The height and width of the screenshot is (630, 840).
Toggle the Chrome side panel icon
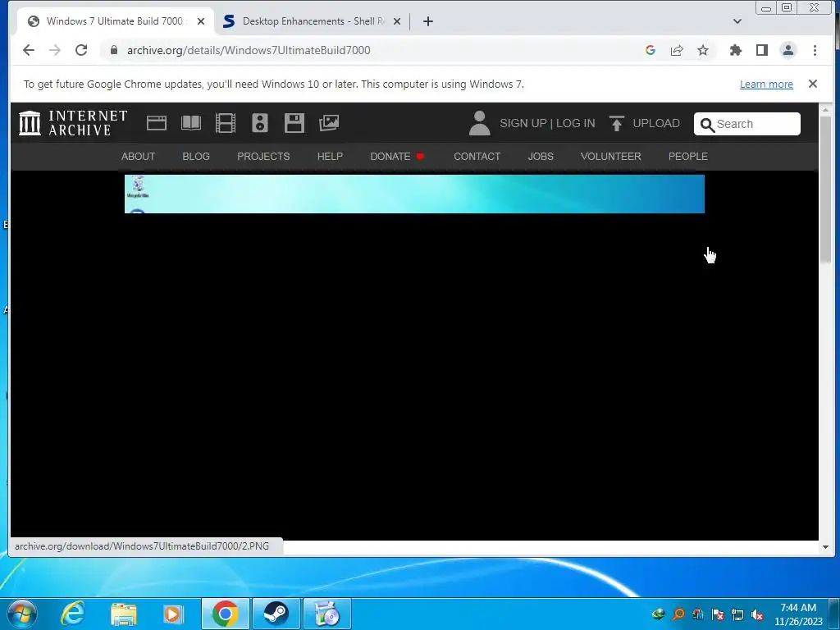tap(762, 50)
